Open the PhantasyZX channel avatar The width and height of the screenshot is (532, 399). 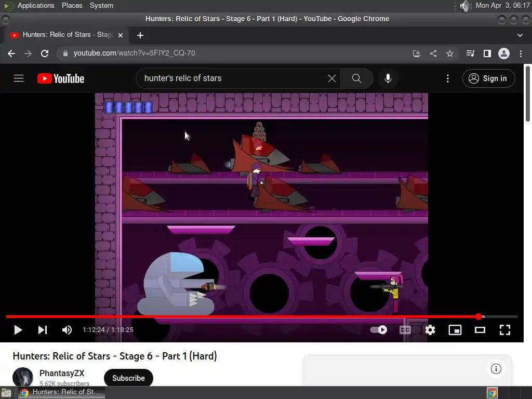pyautogui.click(x=23, y=377)
